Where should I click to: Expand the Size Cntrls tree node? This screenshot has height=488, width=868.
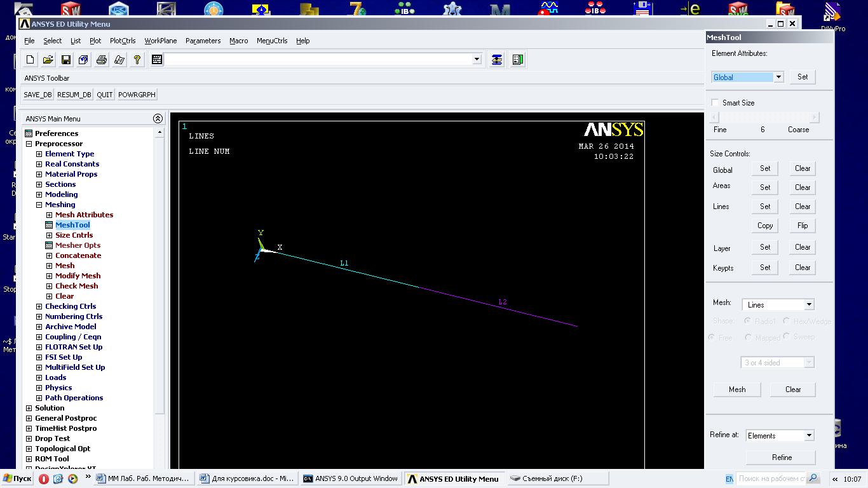click(x=49, y=235)
